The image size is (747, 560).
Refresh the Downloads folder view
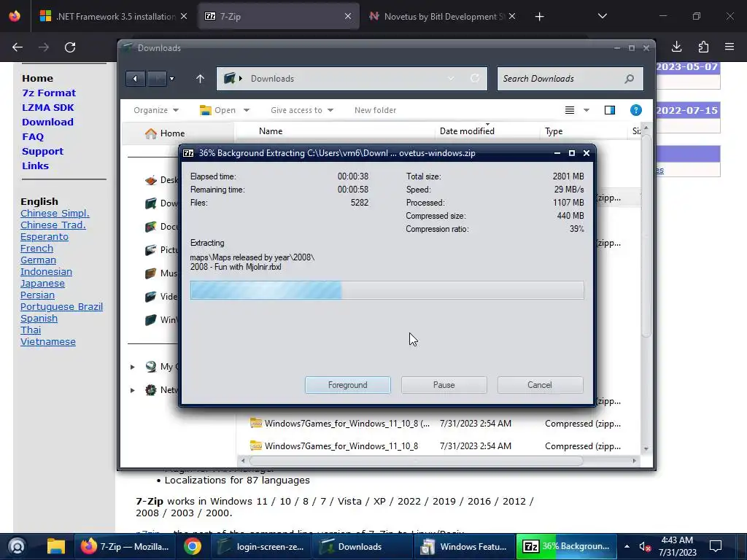475,79
